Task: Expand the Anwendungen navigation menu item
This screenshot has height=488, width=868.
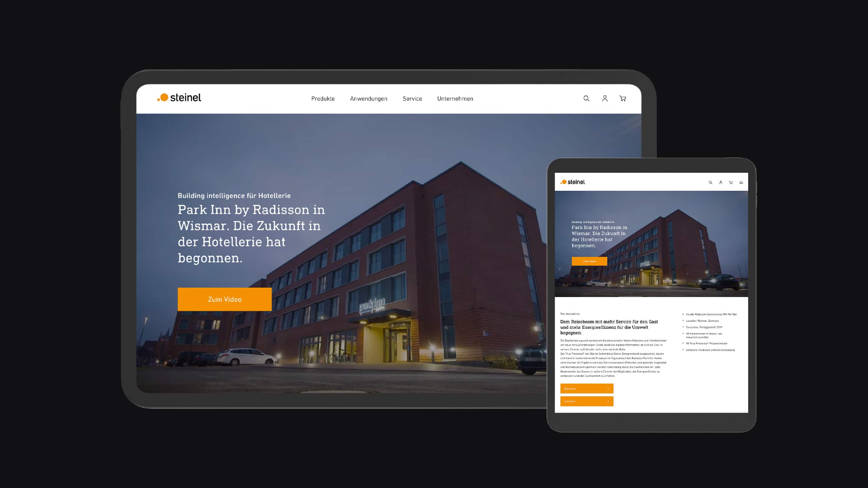Action: [x=369, y=98]
